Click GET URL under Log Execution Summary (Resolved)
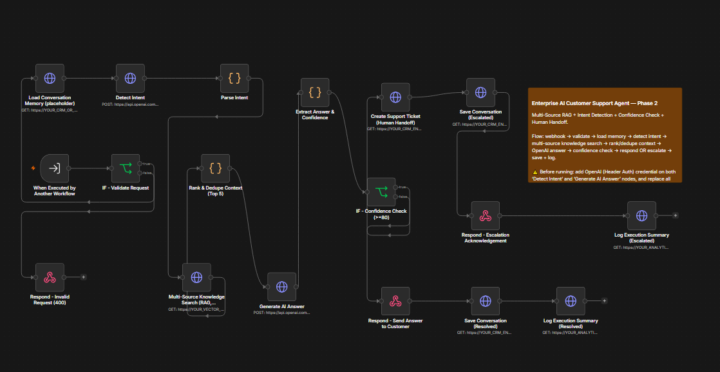 (570, 333)
